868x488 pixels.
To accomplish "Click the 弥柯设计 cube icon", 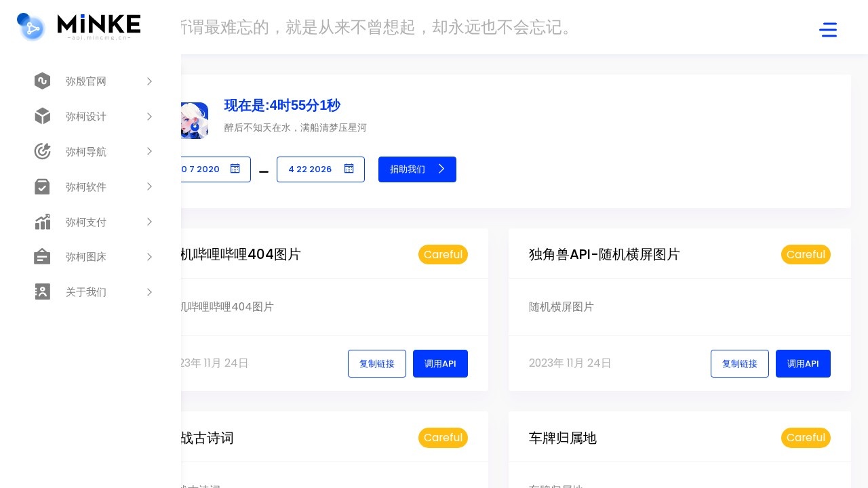I will point(42,117).
